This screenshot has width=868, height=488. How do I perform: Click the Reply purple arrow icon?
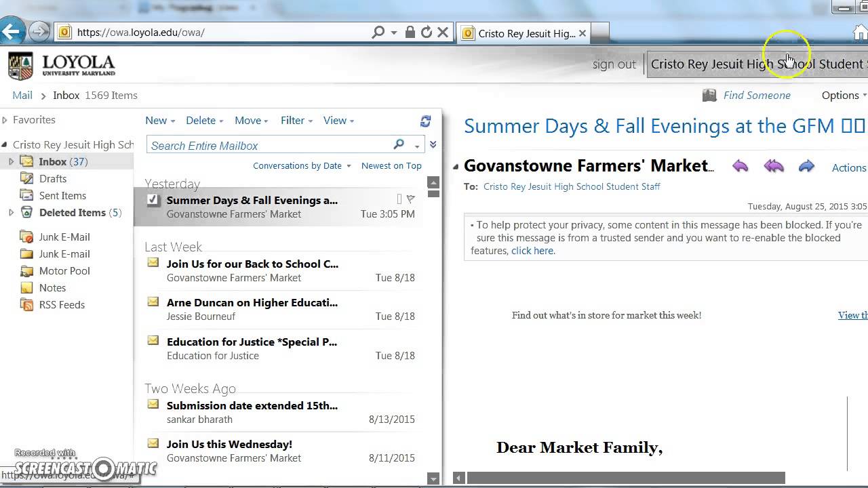click(x=741, y=167)
